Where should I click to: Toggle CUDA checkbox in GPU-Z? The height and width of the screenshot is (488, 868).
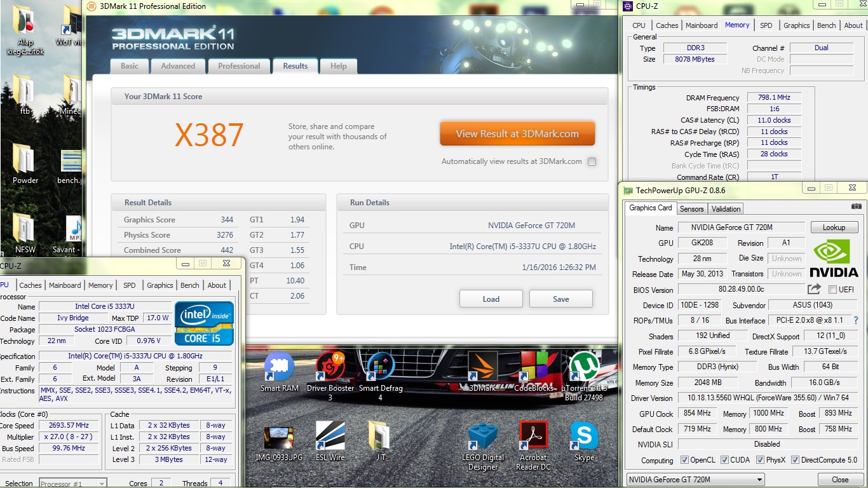724,460
